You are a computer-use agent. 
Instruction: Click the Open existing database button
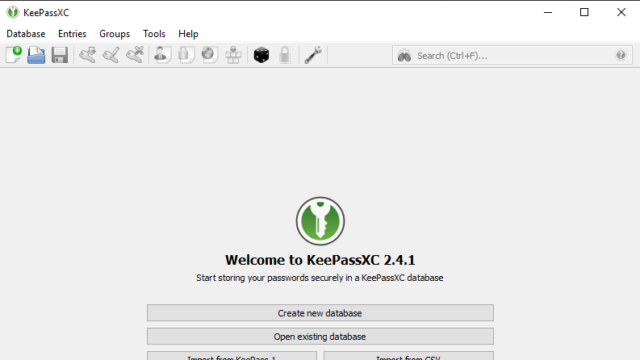coord(320,337)
